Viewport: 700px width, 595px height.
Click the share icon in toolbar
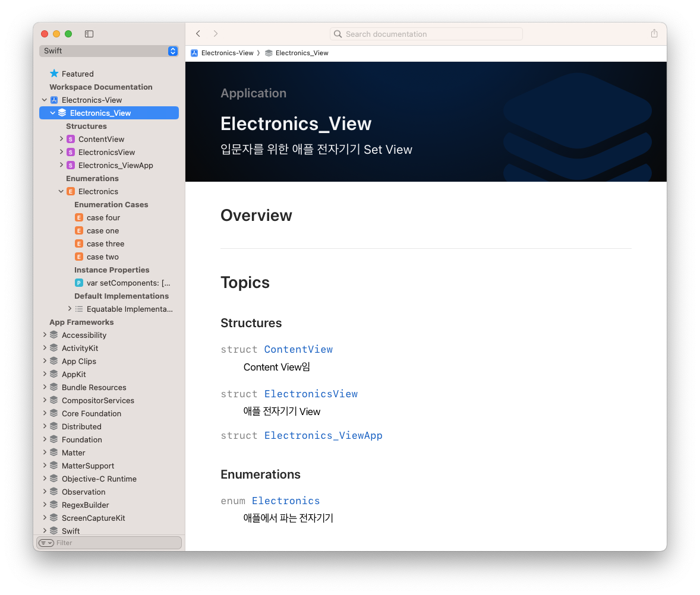[654, 33]
